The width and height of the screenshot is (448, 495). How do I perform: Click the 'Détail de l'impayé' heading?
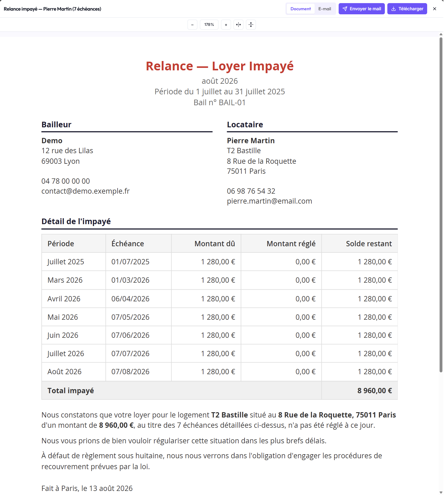coord(76,221)
